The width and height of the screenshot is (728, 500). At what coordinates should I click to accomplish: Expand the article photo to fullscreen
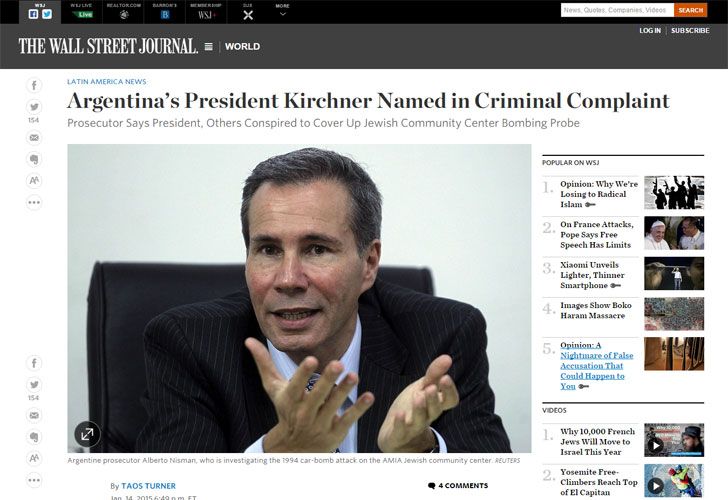tap(87, 434)
